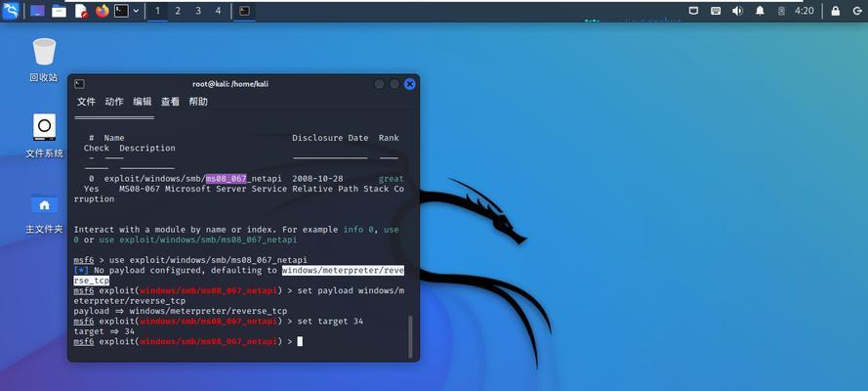Open the 查看 menu in terminal
Screen dimensions: 868x391
(170, 102)
